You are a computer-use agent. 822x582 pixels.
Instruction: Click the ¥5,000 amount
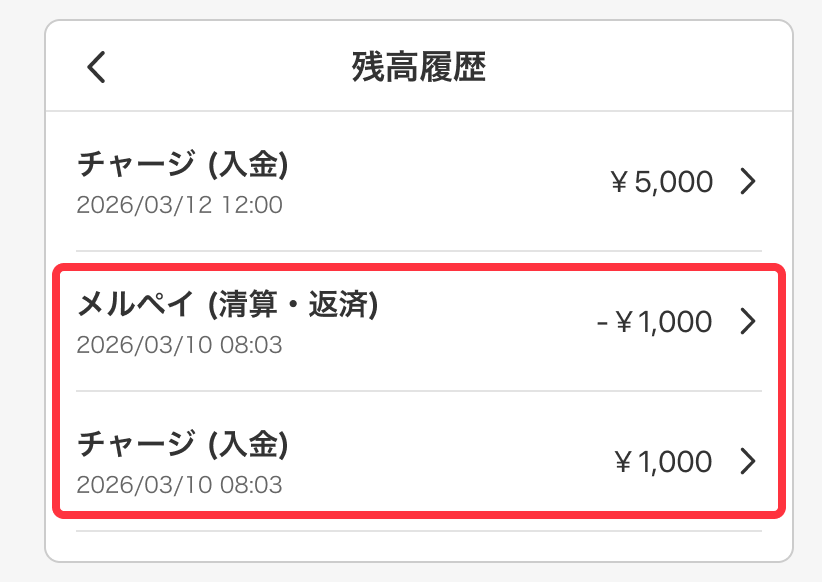(x=662, y=182)
